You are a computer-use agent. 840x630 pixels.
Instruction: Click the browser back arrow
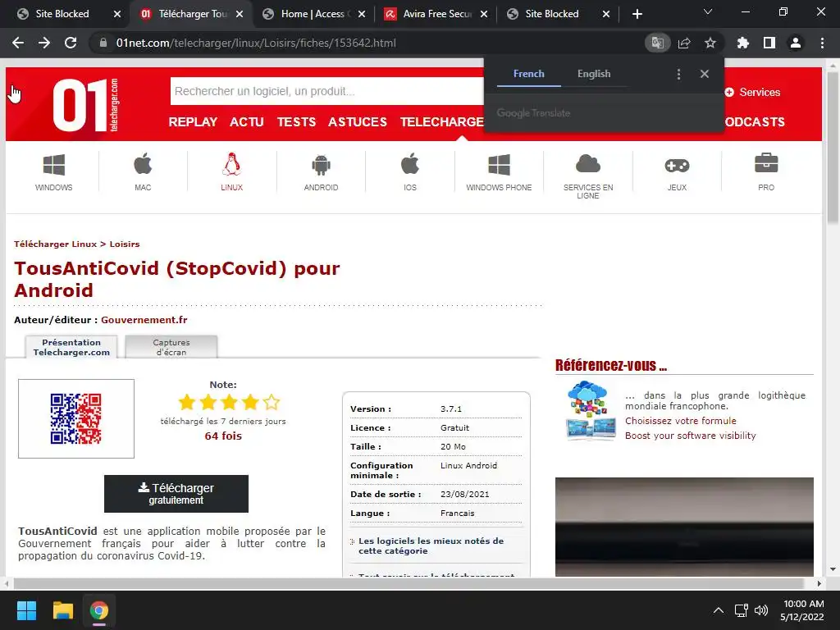18,43
